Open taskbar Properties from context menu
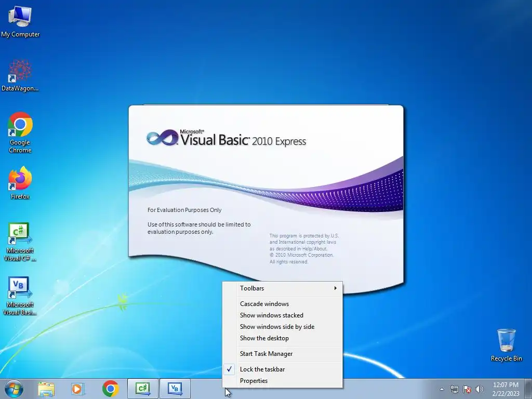532x399 pixels. click(x=283, y=381)
